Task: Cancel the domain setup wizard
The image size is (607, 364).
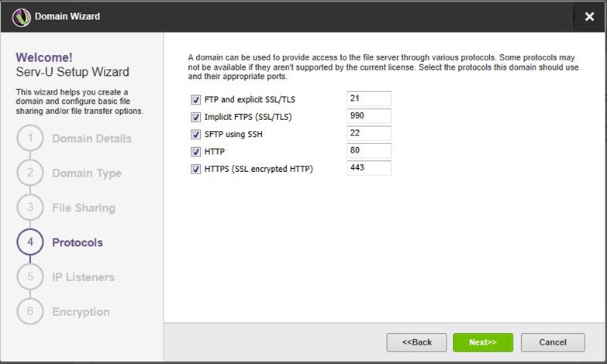Action: point(553,342)
